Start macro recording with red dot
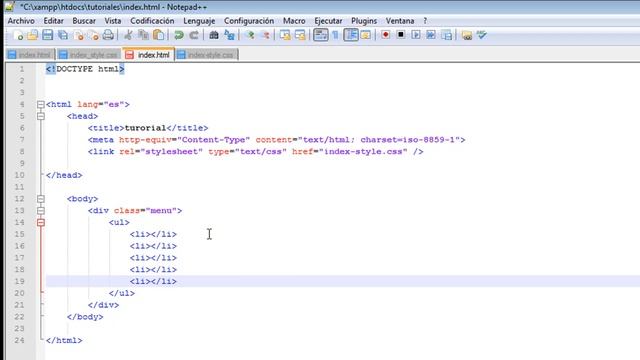Viewport: 640px width, 360px height. [386, 36]
